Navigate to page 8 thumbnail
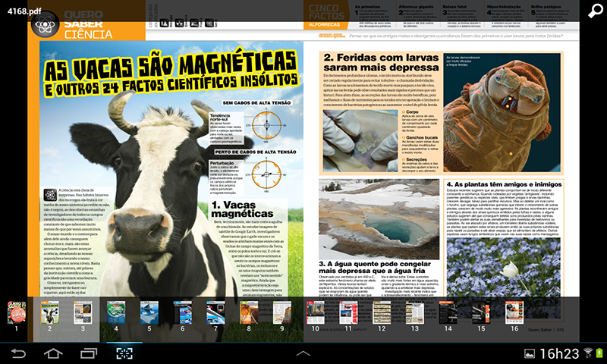This screenshot has width=607, height=364. click(x=248, y=312)
